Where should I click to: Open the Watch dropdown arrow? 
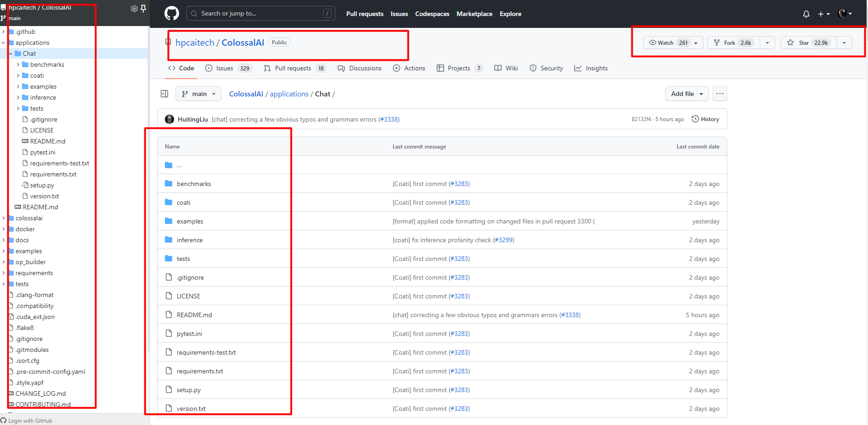point(696,43)
